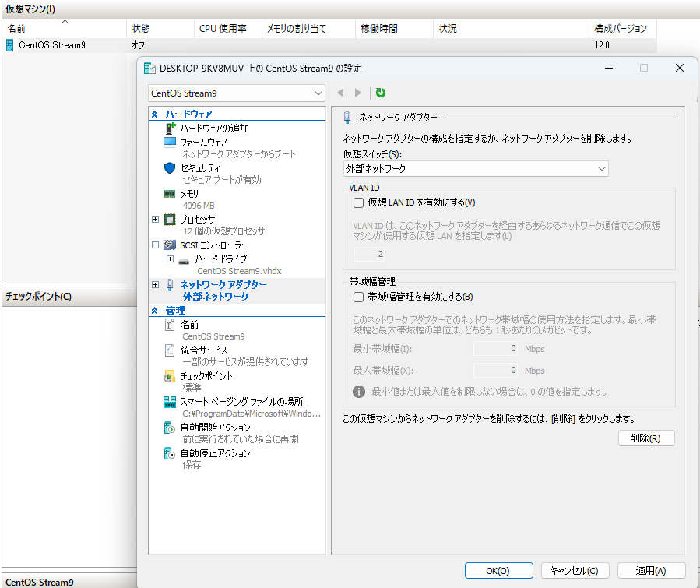Image resolution: width=700 pixels, height=588 pixels.
Task: Click the OK(O) button
Action: pyautogui.click(x=498, y=570)
